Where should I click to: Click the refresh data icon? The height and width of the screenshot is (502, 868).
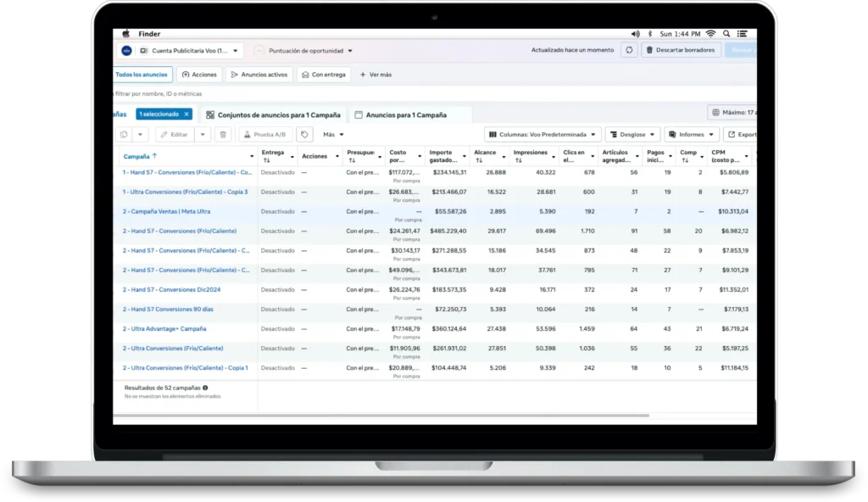click(x=628, y=50)
